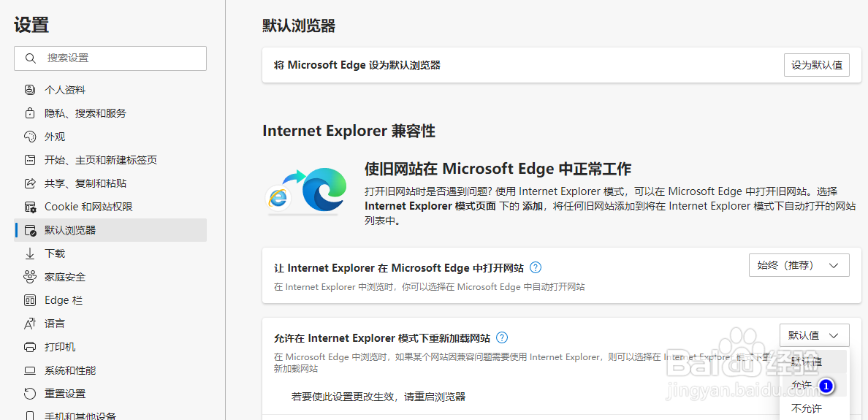
Task: Click the 默认浏览器 section heading
Action: pyautogui.click(x=299, y=26)
